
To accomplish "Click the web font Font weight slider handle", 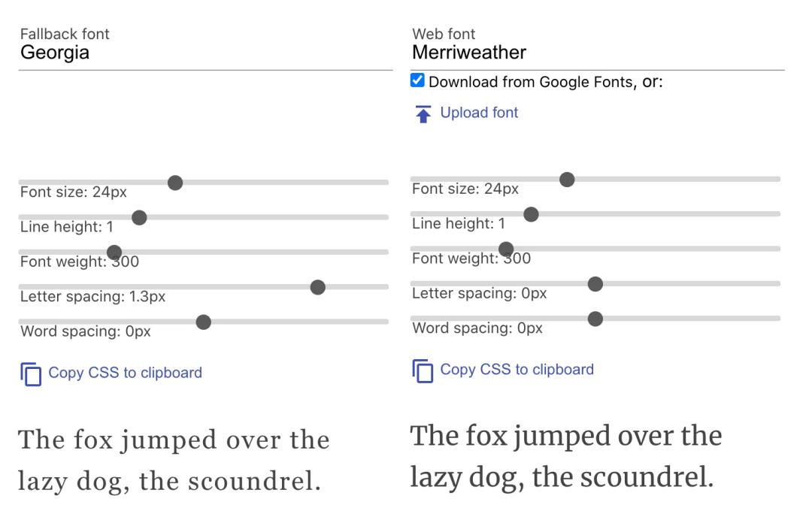I will (506, 249).
